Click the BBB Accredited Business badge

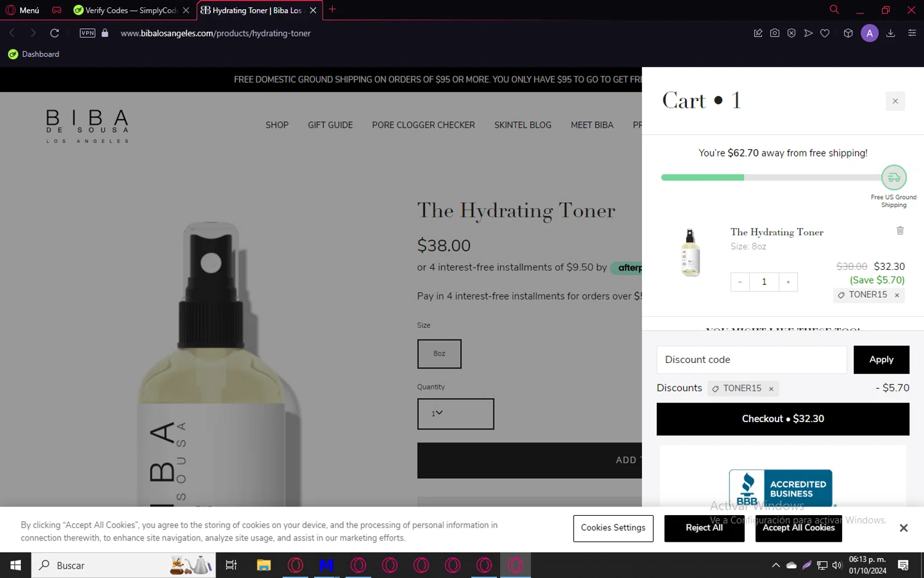point(780,489)
